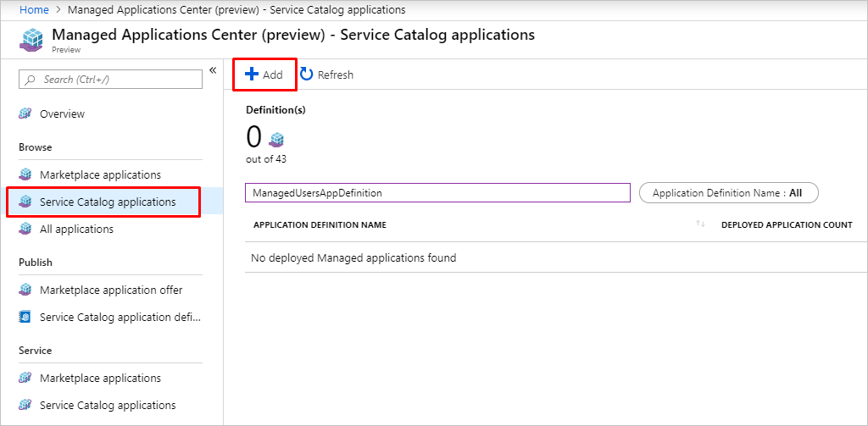Screen dimensions: 868x426
Task: Click the Overview menu icon
Action: pyautogui.click(x=25, y=113)
